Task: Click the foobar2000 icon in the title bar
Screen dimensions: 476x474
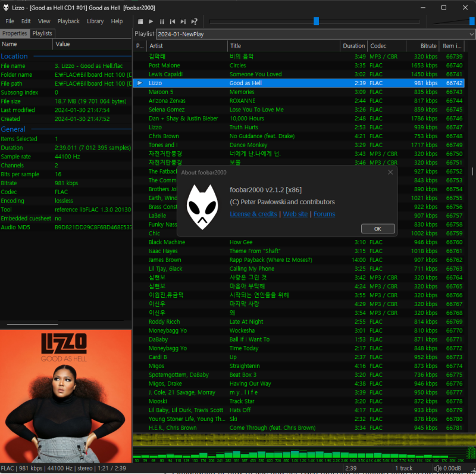Action: click(6, 8)
